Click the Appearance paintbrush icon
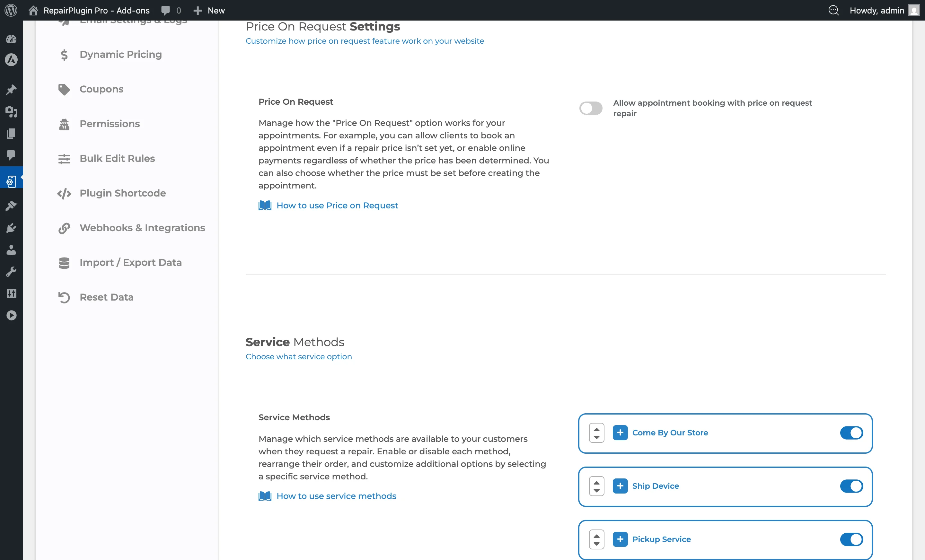This screenshot has height=560, width=925. 11,206
